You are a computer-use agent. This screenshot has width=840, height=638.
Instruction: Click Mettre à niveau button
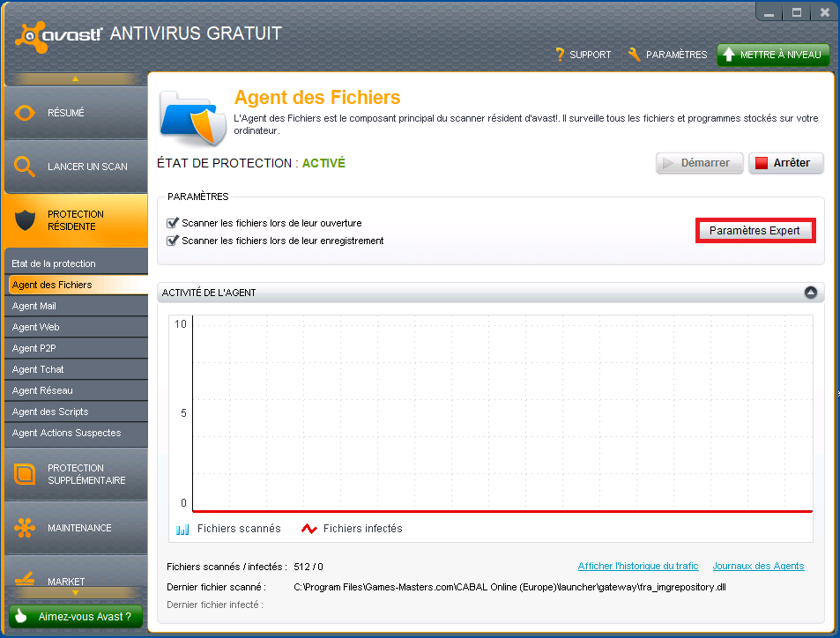click(773, 55)
